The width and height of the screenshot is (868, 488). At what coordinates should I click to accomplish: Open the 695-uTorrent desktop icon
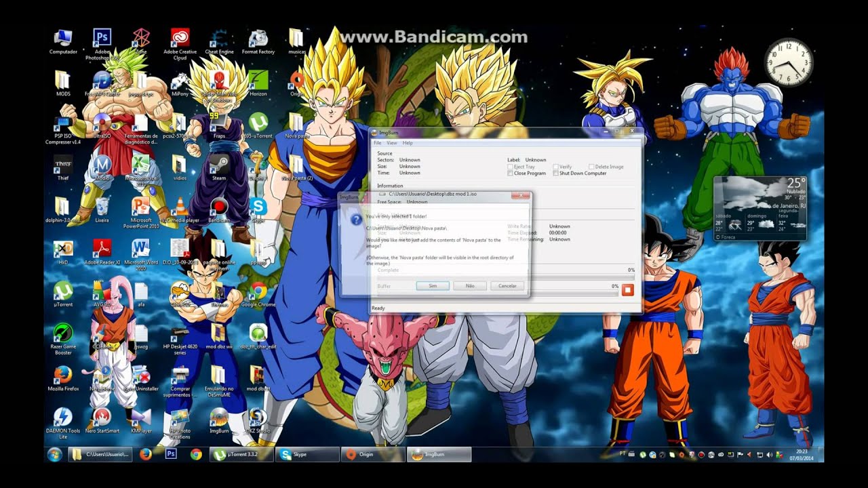point(258,126)
